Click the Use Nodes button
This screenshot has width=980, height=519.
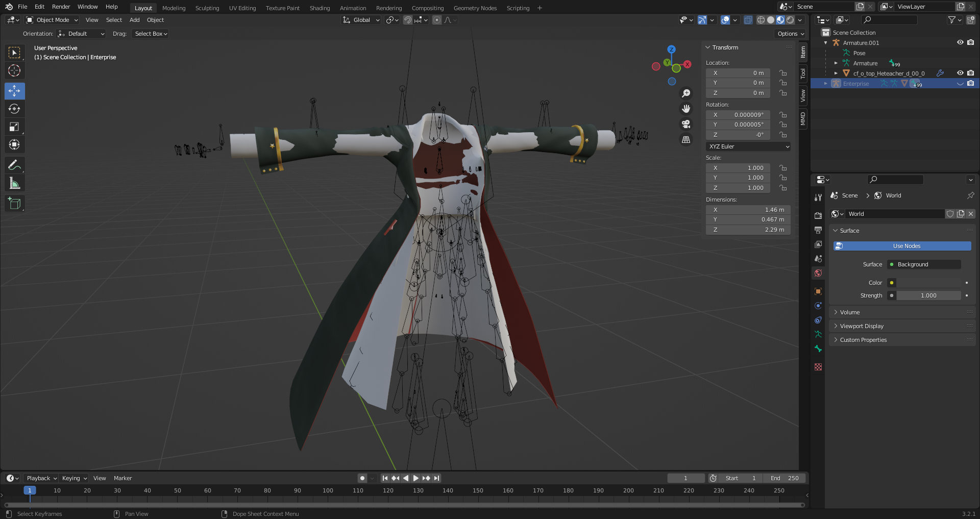(x=902, y=246)
